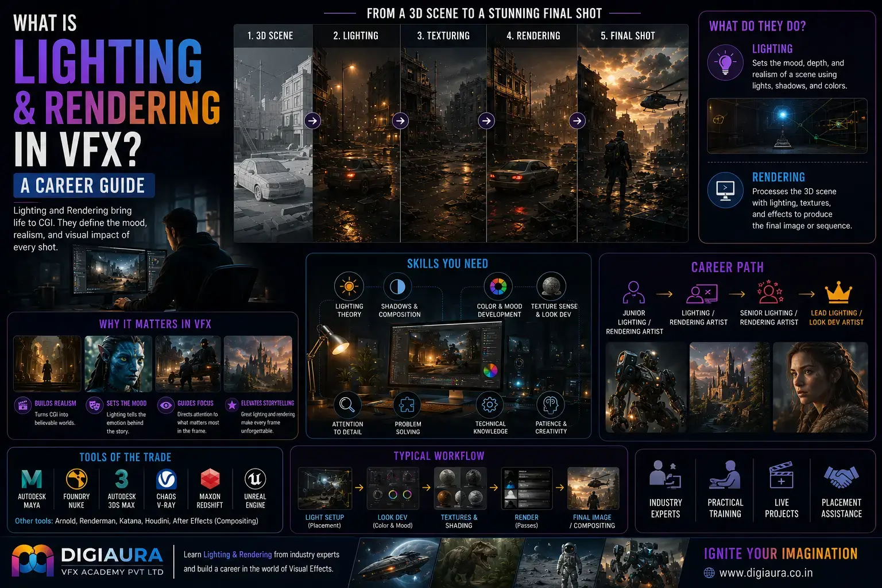Click the Elevates Storytelling star icon

tap(232, 405)
